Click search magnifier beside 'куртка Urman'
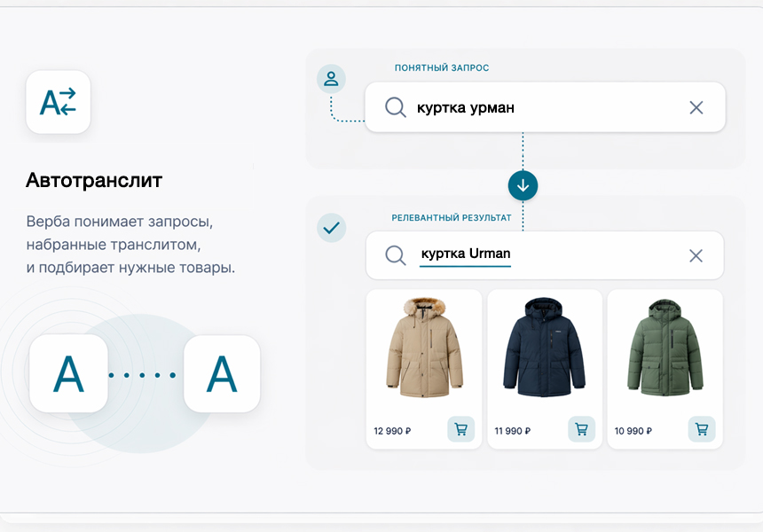This screenshot has height=532, width=763. 395,255
